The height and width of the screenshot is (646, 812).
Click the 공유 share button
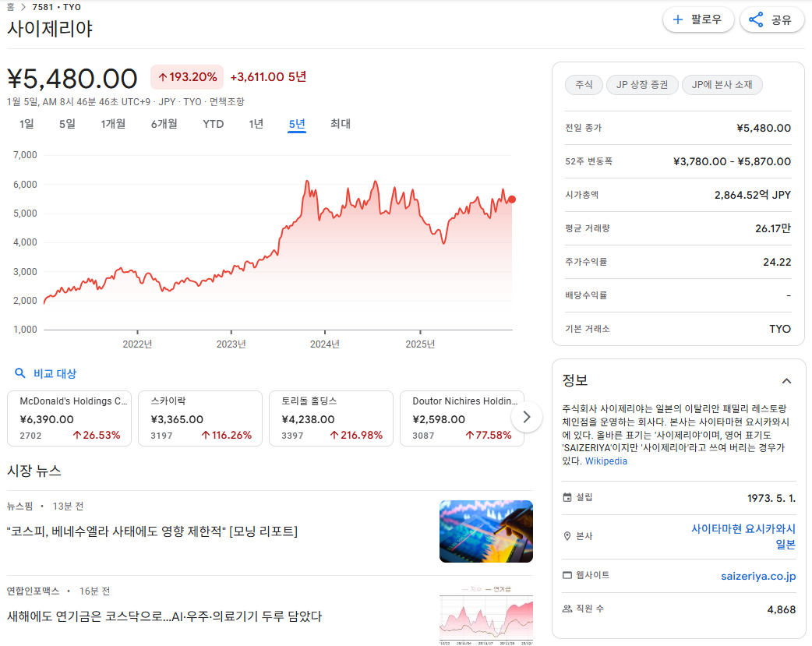click(771, 19)
